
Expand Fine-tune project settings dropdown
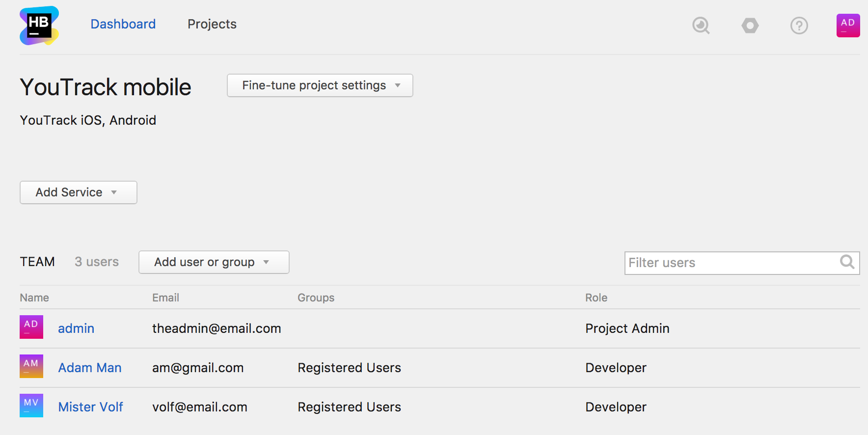(x=320, y=85)
